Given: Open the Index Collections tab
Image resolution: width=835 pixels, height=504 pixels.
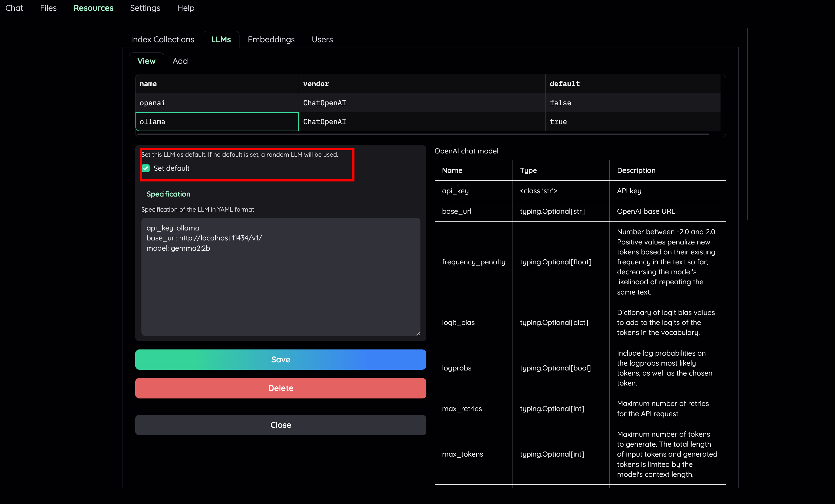Looking at the screenshot, I should click(x=162, y=39).
